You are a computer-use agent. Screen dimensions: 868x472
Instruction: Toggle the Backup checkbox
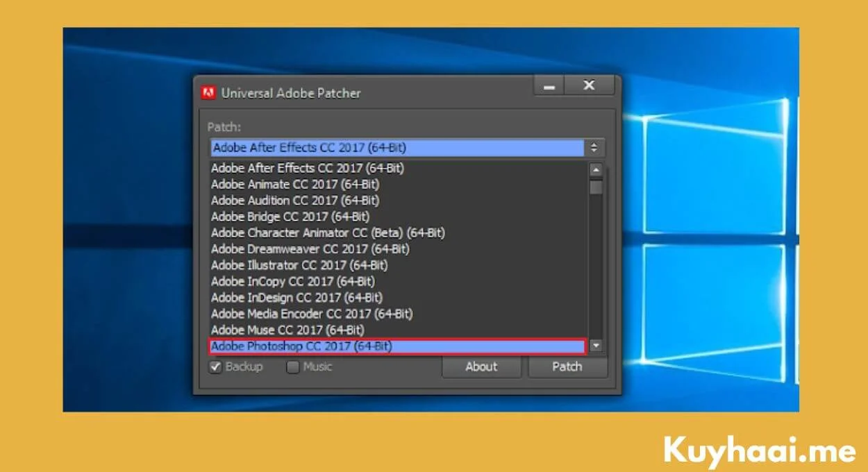[215, 366]
